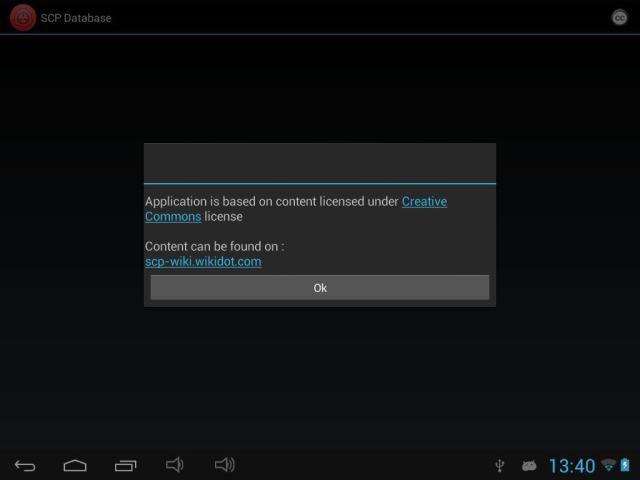Click the 'Content can be found on' label

pos(214,246)
